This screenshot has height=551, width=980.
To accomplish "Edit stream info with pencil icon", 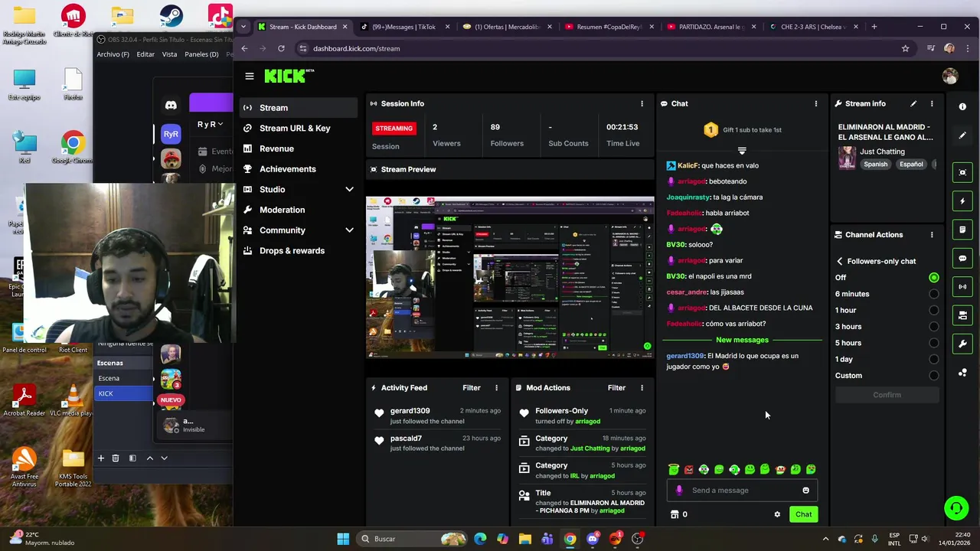I will click(913, 103).
